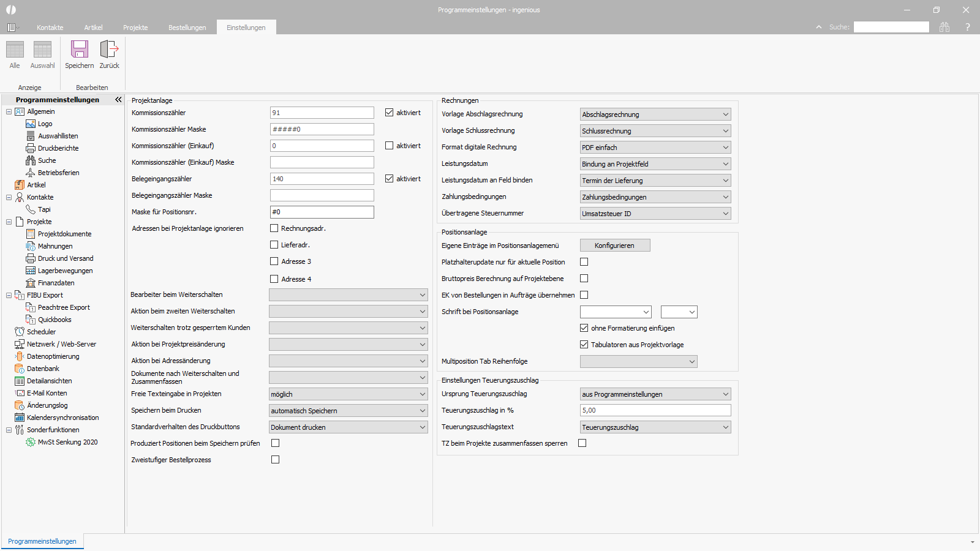Open Finanzdaten bank icon
The image size is (980, 551).
click(31, 283)
